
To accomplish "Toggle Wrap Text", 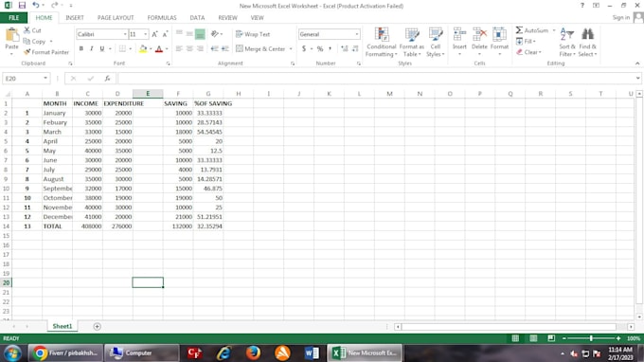I will pyautogui.click(x=253, y=34).
